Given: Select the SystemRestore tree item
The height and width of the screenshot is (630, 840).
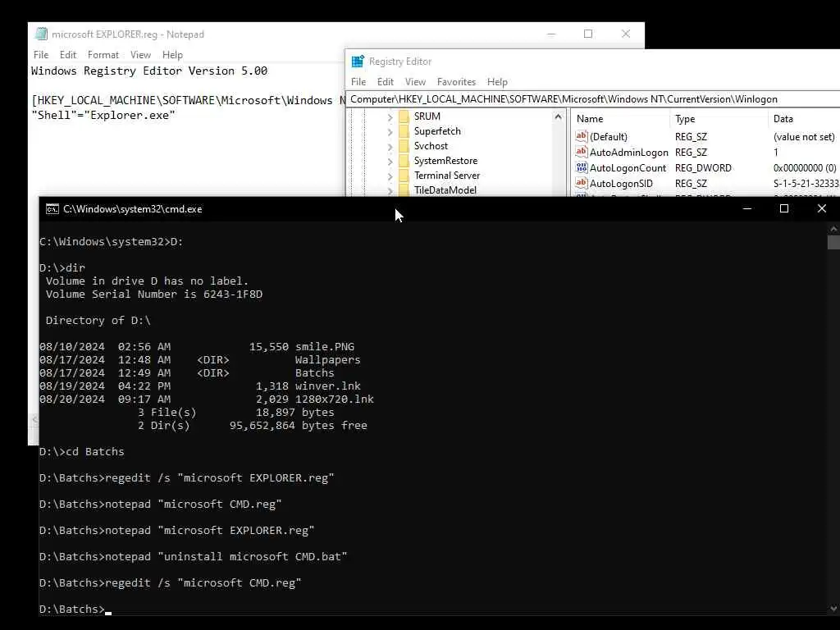Looking at the screenshot, I should coord(445,161).
